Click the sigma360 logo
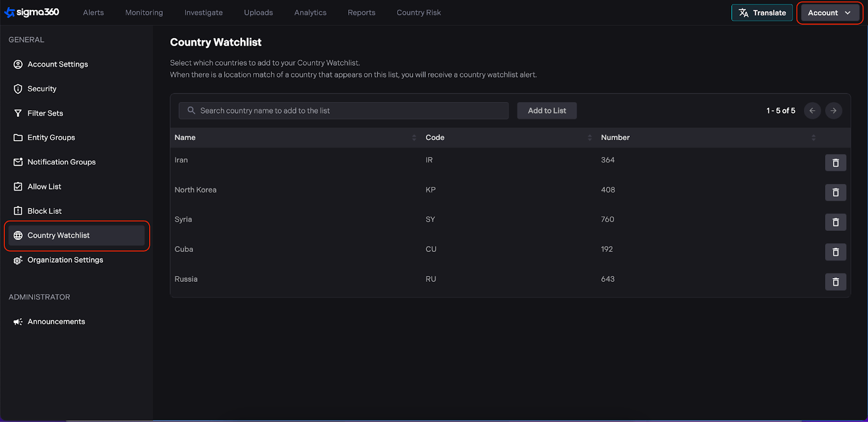Screen dimensions: 868x422 click(32, 12)
